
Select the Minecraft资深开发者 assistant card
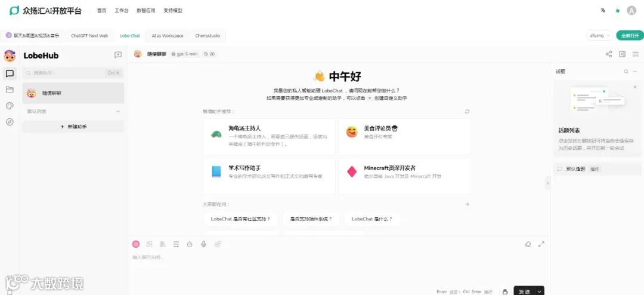pos(404,176)
